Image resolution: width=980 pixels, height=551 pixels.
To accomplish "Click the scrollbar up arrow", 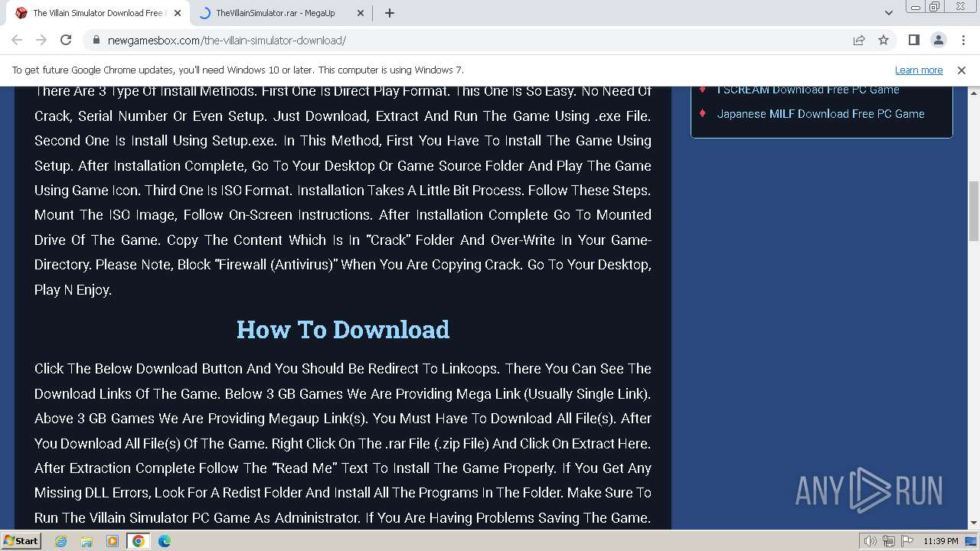I will click(x=973, y=92).
